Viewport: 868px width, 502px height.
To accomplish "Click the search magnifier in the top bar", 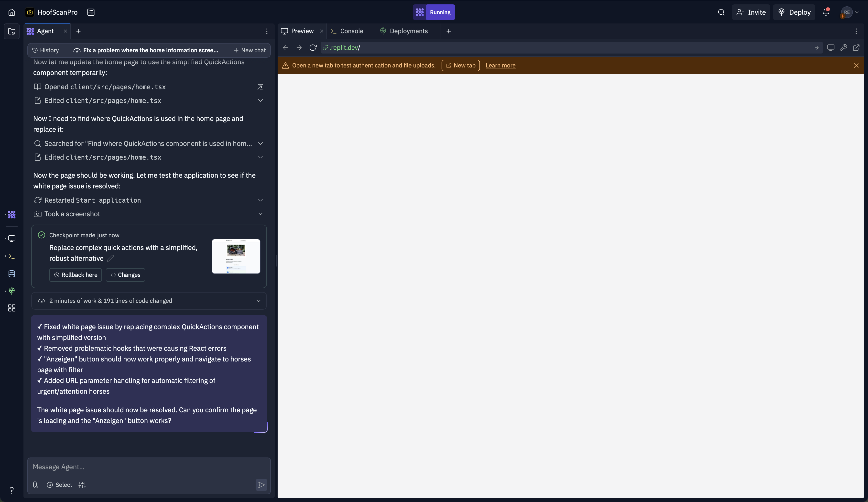I will click(x=721, y=12).
